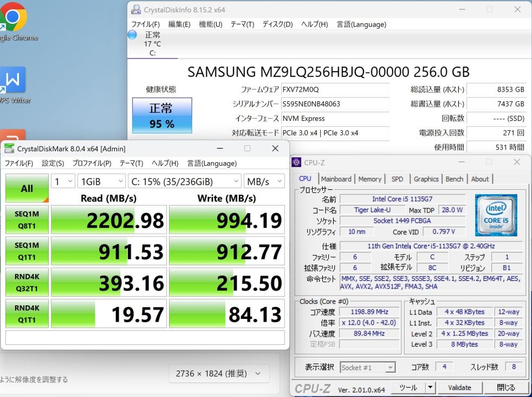Viewport: 532px width, 397px height.
Task: Open 言語(Language) menu in CrystalDiskInfo
Action: click(x=361, y=24)
